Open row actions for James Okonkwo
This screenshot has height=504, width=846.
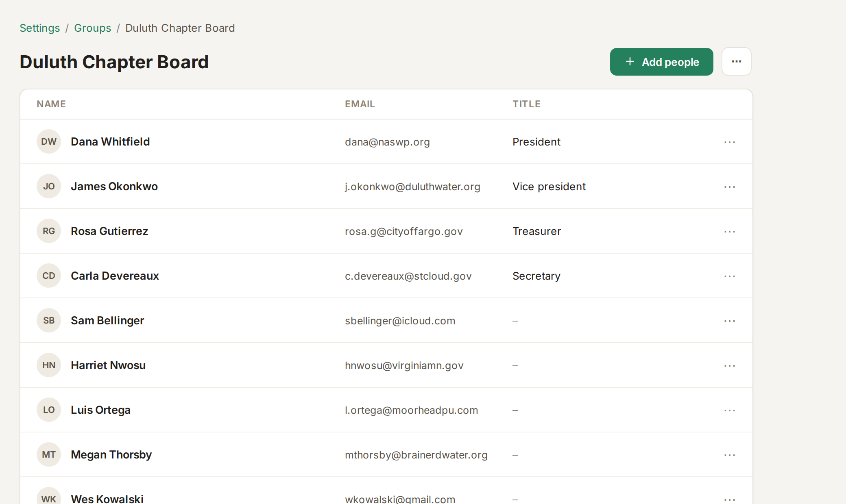point(730,187)
